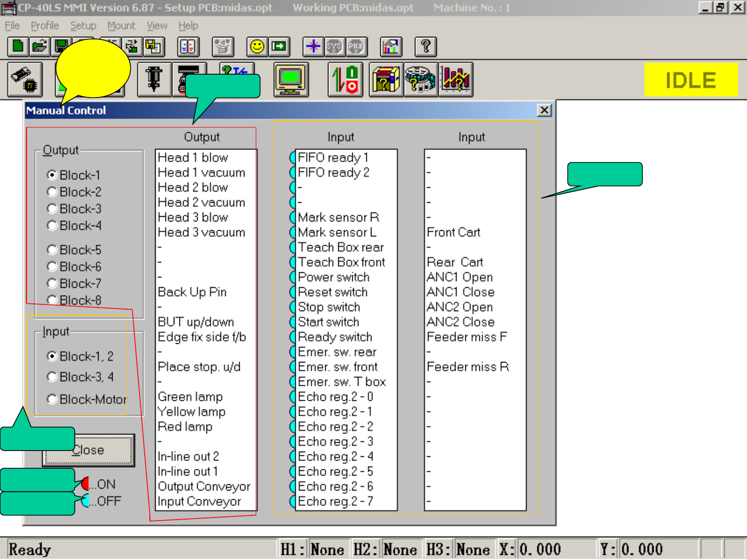Image resolution: width=747 pixels, height=560 pixels.
Task: Choose Block-Motor input radio button
Action: (52, 399)
